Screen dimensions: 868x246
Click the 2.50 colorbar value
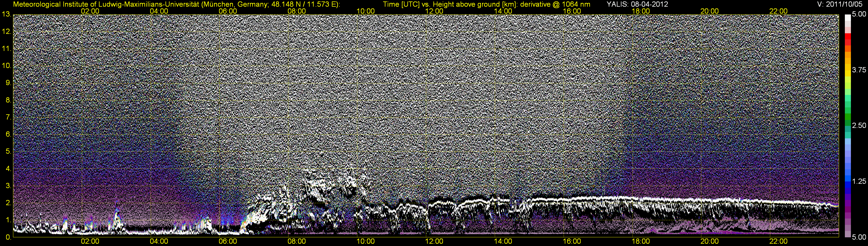click(859, 125)
